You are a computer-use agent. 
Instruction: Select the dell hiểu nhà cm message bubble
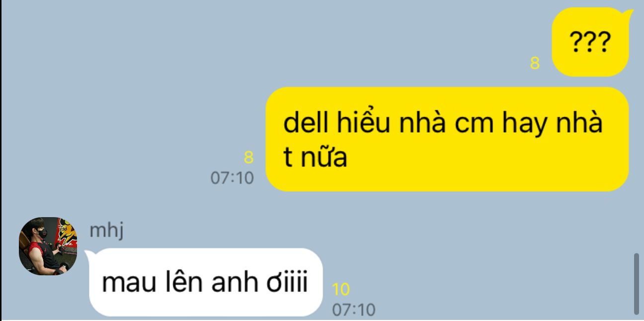pos(447,139)
